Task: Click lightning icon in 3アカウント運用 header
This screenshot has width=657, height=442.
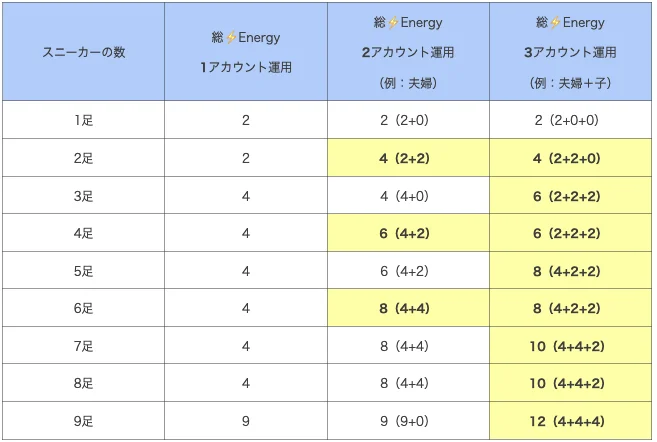Action: click(x=555, y=23)
